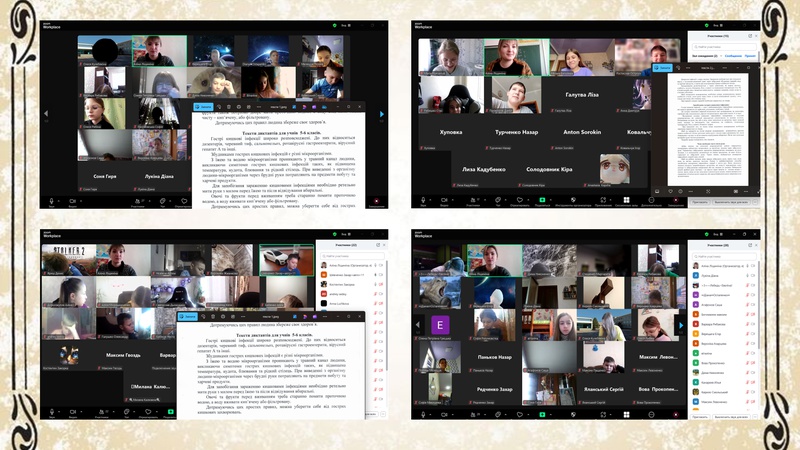Viewport: 800px width, 450px height.
Task: Click green Поделиться icon in top-right window
Action: [x=542, y=200]
